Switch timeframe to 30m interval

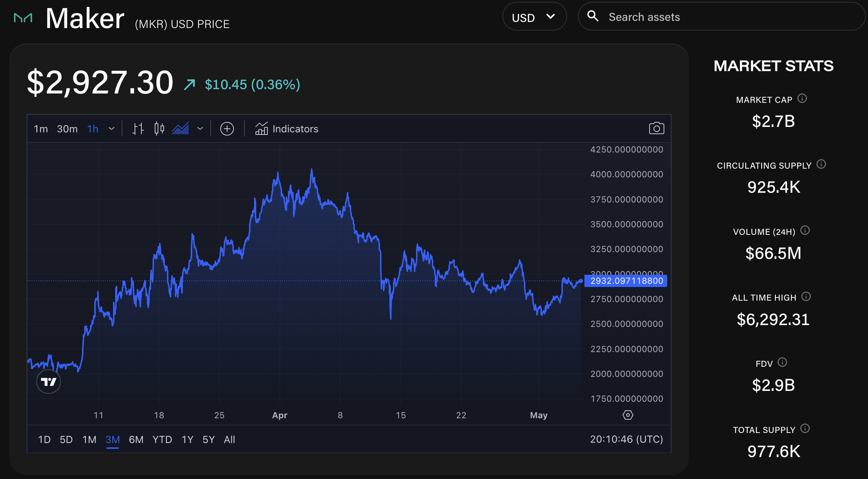(x=67, y=129)
